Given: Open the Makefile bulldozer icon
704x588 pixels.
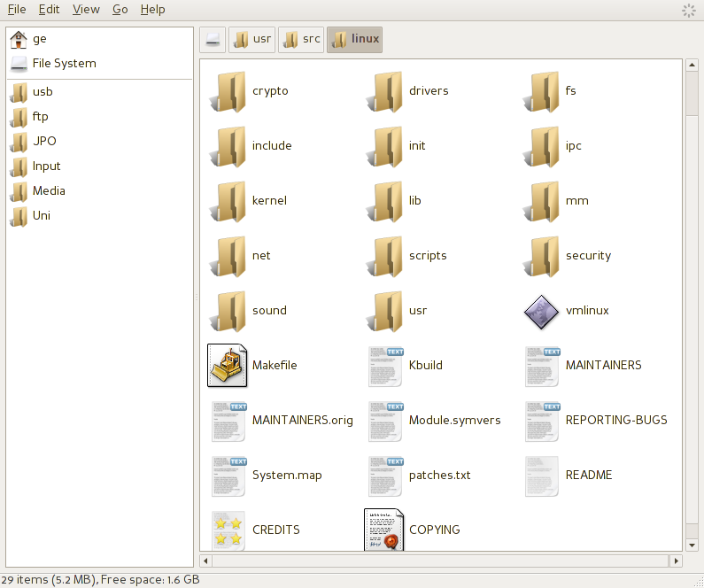Looking at the screenshot, I should (227, 366).
